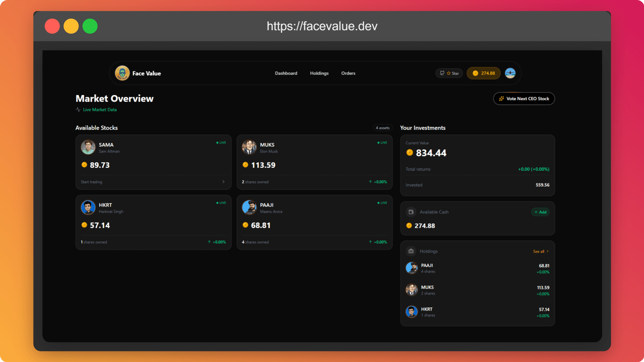Open the Holdings navigation tab
644x362 pixels.
tap(319, 73)
